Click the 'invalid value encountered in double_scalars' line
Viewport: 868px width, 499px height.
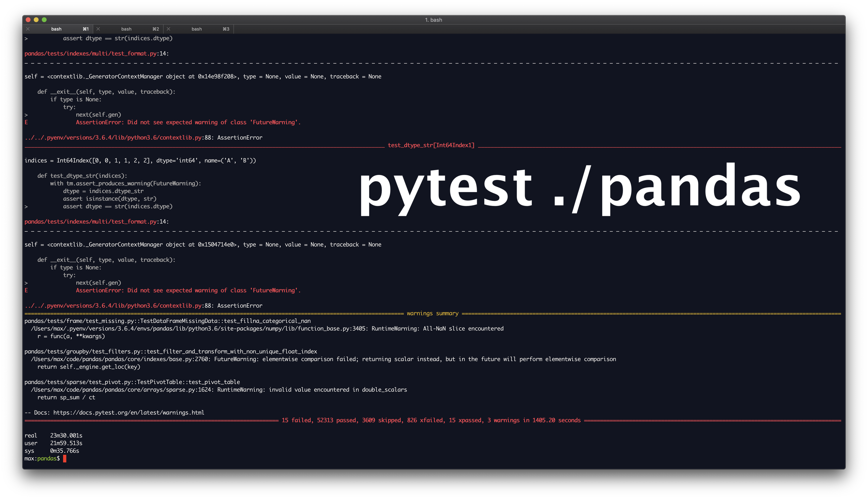[219, 390]
